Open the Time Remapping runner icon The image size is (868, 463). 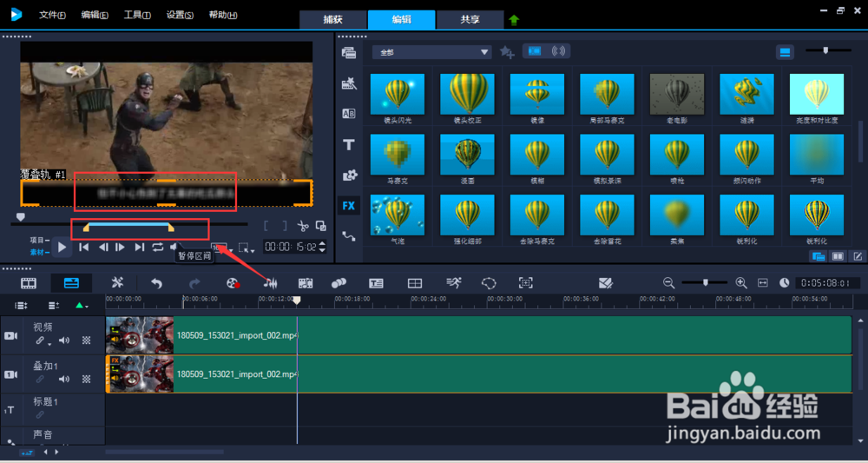[x=453, y=283]
